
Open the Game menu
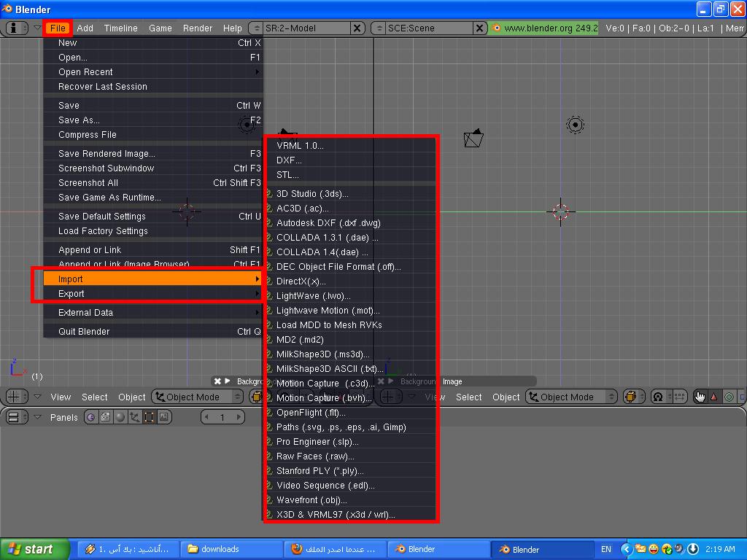tap(160, 28)
